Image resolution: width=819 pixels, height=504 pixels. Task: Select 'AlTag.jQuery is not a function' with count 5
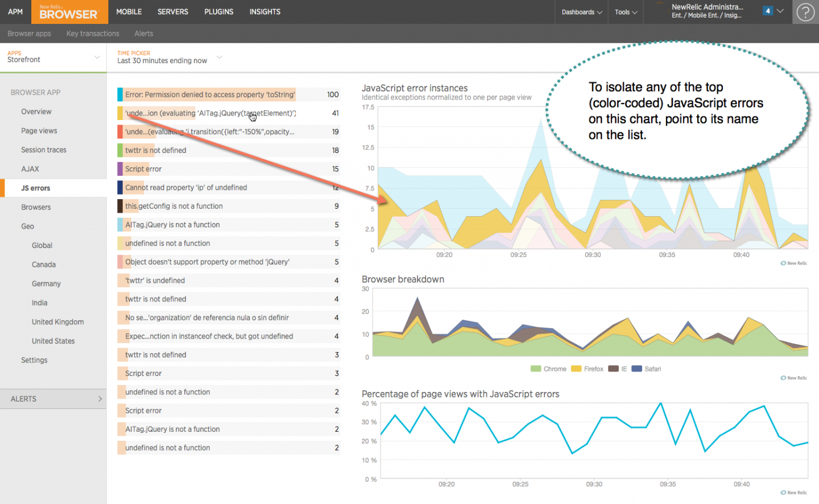tap(229, 225)
